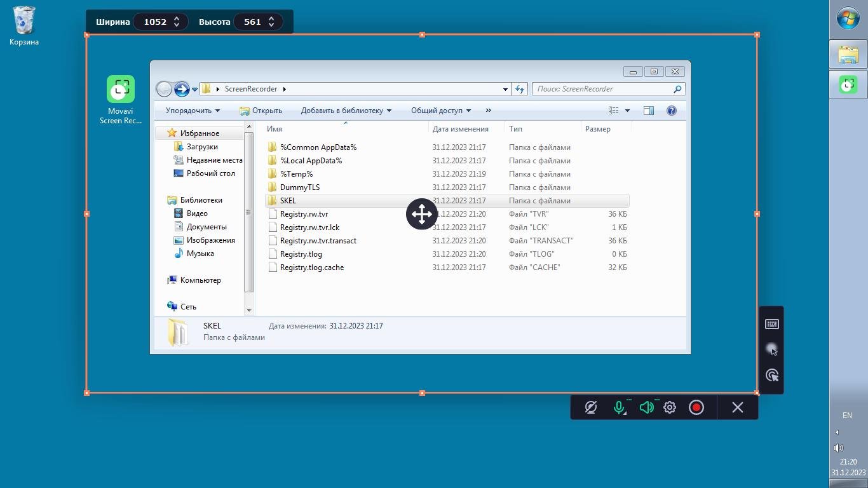
Task: Click the Высота height input field
Action: pos(252,22)
